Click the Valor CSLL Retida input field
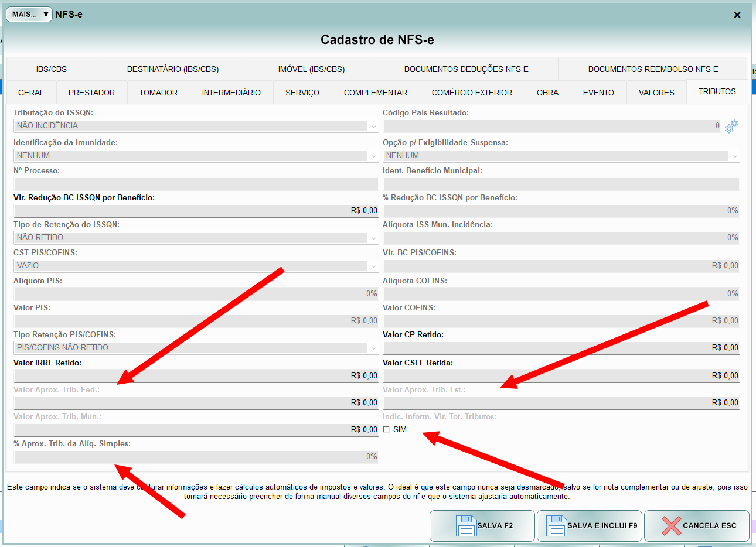This screenshot has height=547, width=756. (x=561, y=375)
